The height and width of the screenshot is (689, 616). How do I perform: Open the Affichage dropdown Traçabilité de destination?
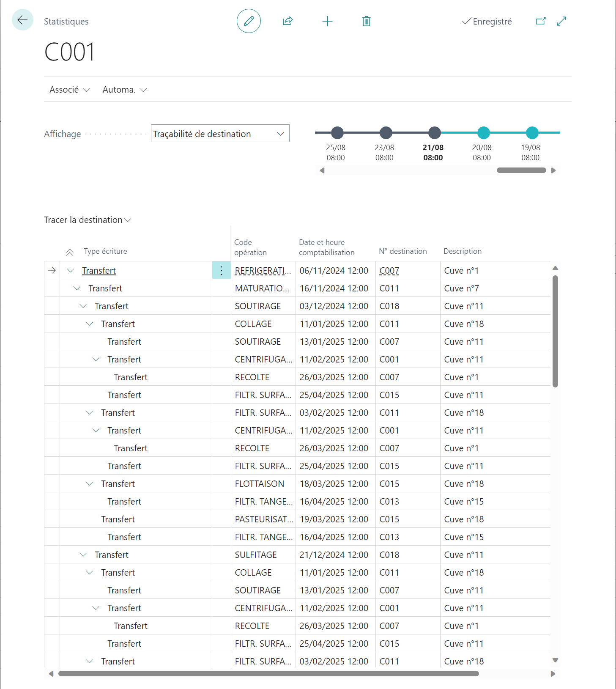coord(220,134)
